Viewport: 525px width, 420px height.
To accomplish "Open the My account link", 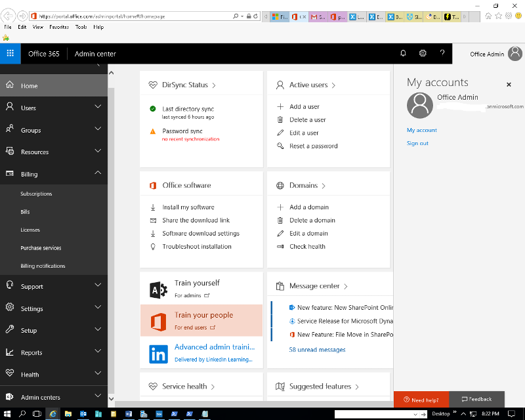I will (421, 130).
